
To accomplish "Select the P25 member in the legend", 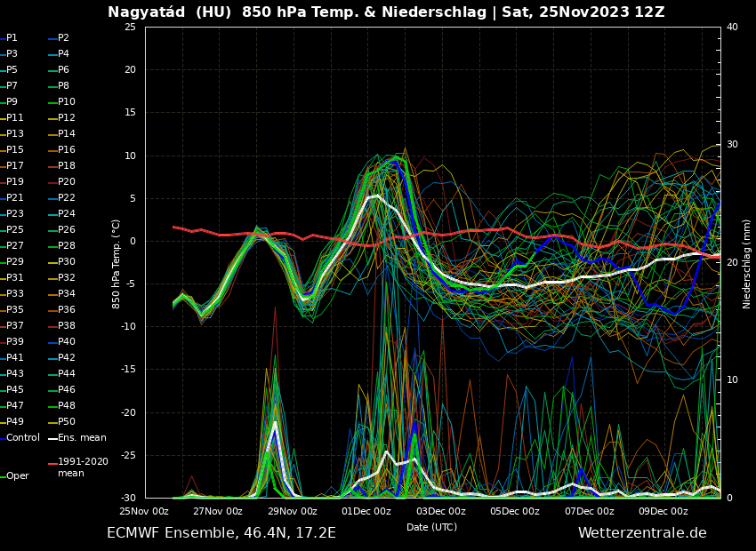I will pyautogui.click(x=15, y=230).
